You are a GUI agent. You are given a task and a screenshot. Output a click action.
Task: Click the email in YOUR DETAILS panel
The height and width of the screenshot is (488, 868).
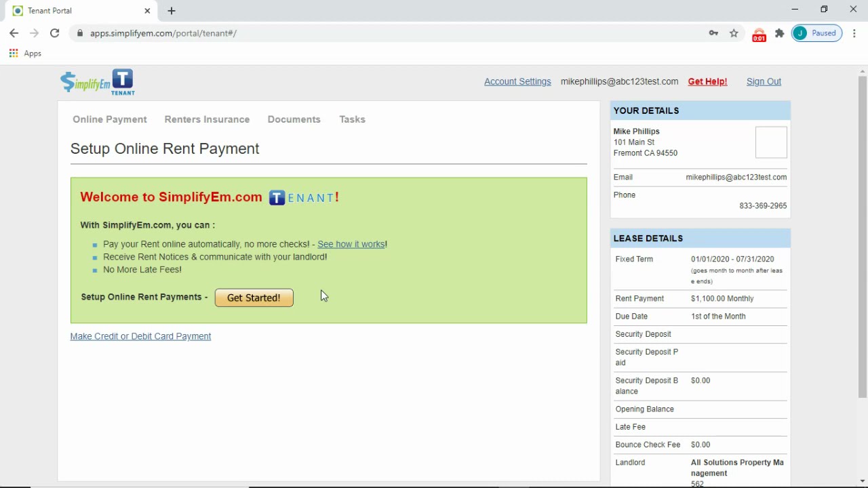coord(736,178)
